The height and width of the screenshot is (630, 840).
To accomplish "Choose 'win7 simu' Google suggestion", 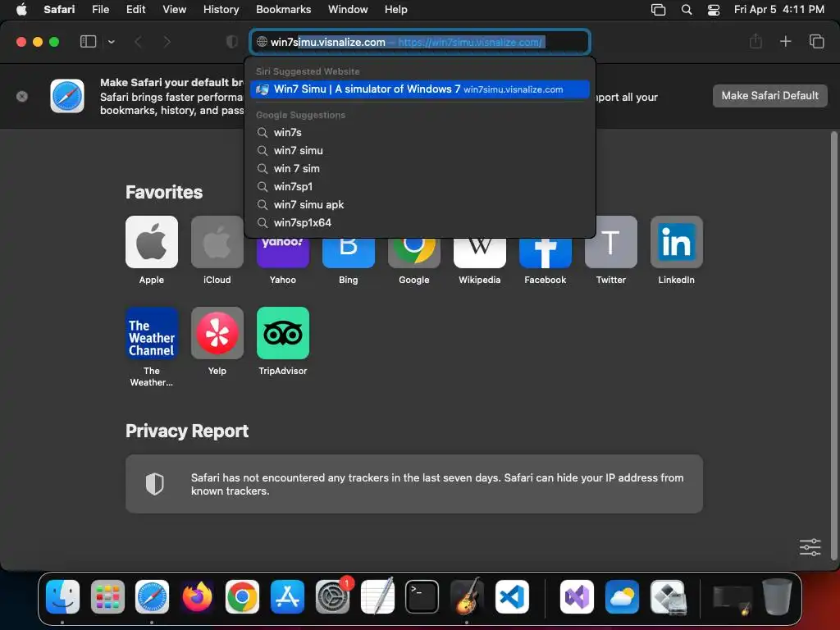I will pos(420,151).
